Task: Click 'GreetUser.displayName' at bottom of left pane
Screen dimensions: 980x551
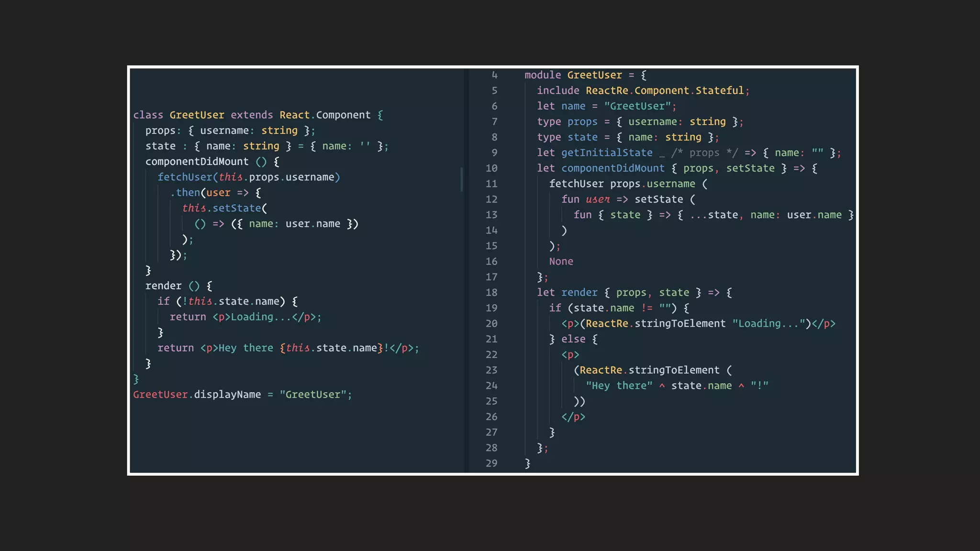Action: tap(197, 395)
